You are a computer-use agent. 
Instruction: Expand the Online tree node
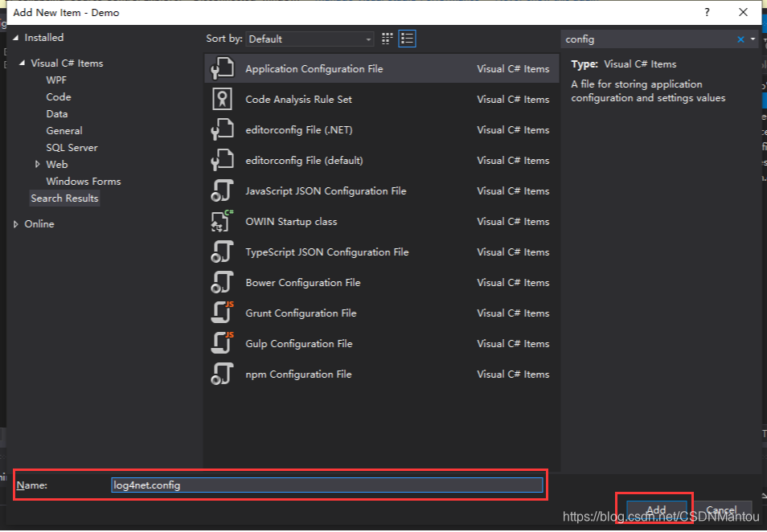tap(15, 224)
